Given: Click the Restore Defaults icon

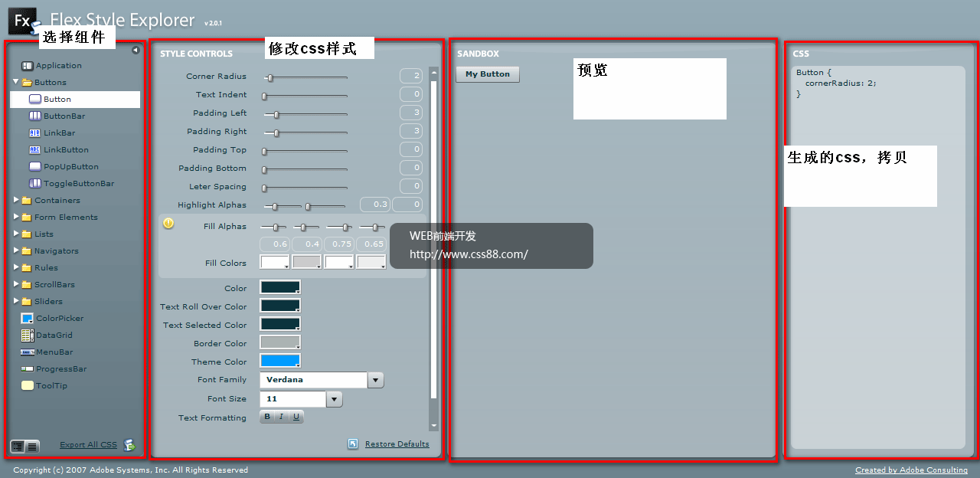Looking at the screenshot, I should coord(353,444).
